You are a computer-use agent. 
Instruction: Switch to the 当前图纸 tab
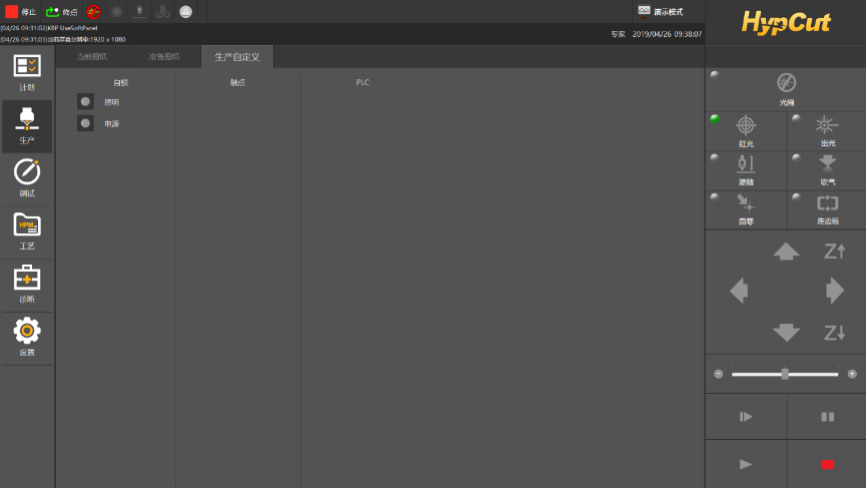pyautogui.click(x=92, y=57)
